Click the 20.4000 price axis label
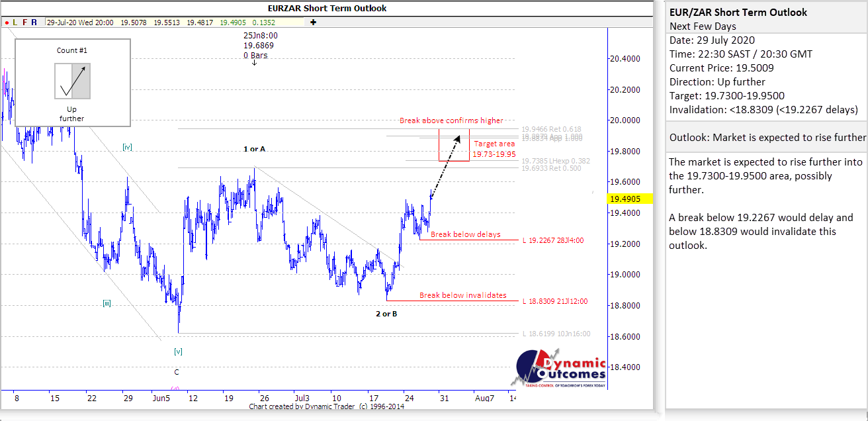 [x=625, y=58]
